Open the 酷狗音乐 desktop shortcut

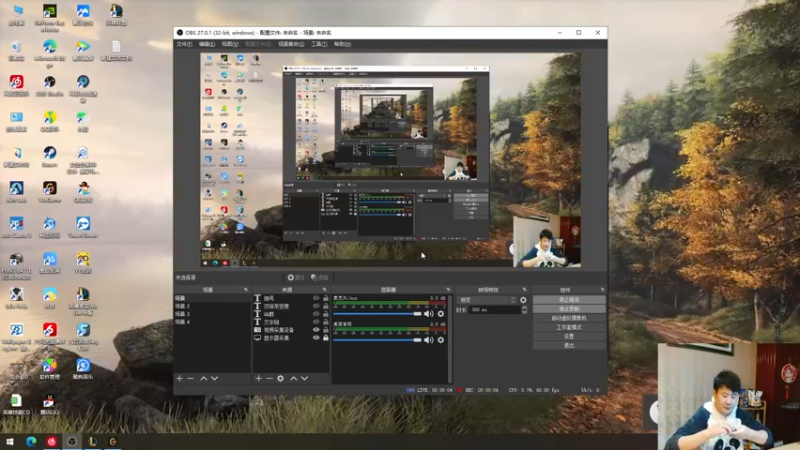point(83,369)
